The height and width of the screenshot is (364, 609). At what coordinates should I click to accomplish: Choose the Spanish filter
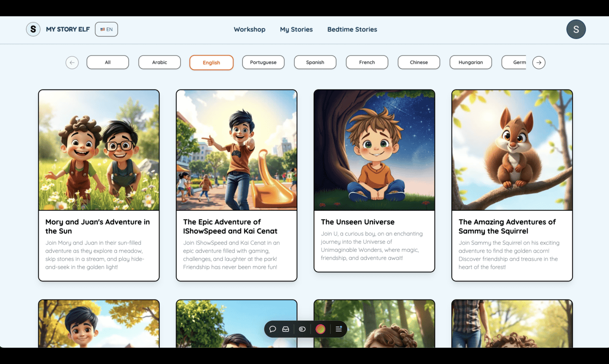315,62
